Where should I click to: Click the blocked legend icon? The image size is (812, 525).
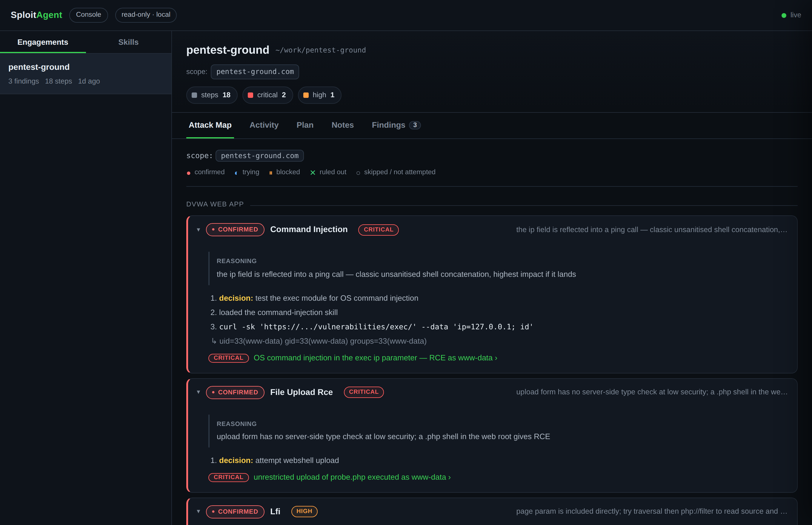270,173
